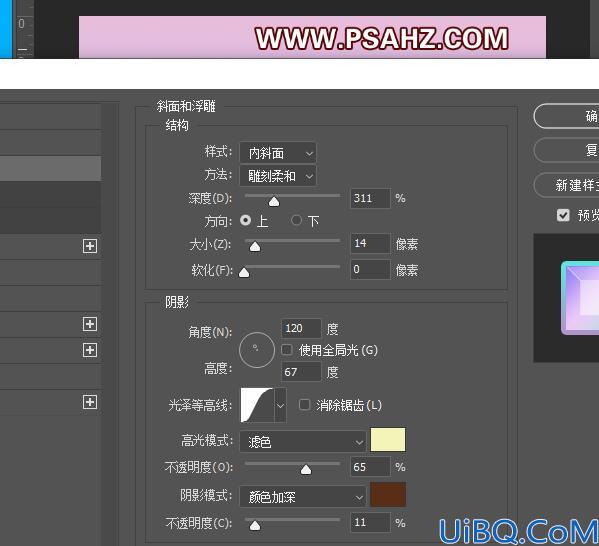Expand the gloss contour picker arrow
The height and width of the screenshot is (546, 599).
tap(280, 405)
